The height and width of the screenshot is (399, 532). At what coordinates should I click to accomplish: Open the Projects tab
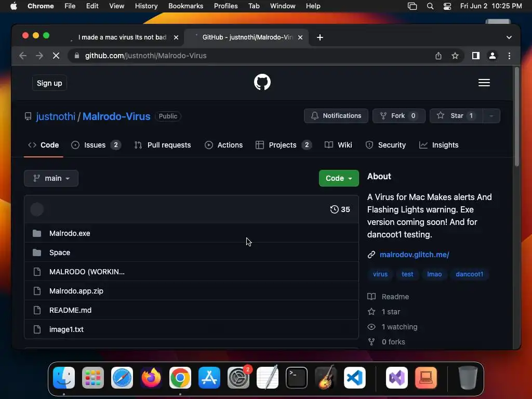(x=283, y=145)
